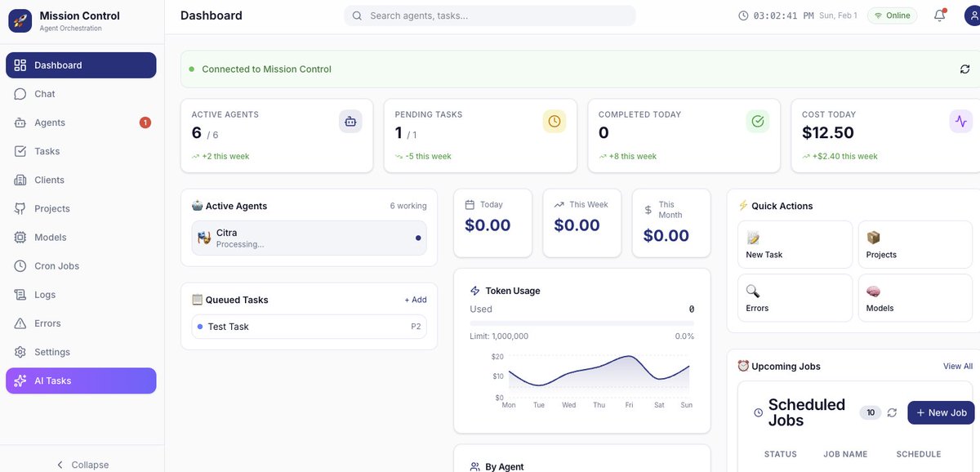The image size is (980, 472).
Task: Click the STATUS column header
Action: [x=780, y=454]
